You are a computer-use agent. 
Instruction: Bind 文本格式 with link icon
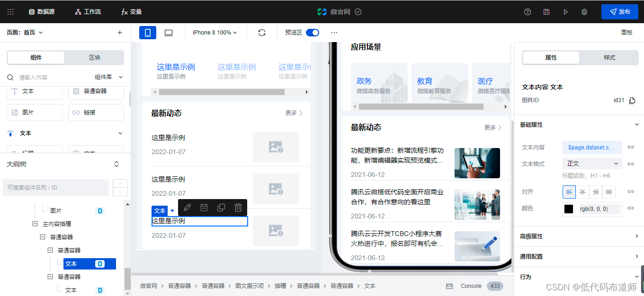click(631, 164)
